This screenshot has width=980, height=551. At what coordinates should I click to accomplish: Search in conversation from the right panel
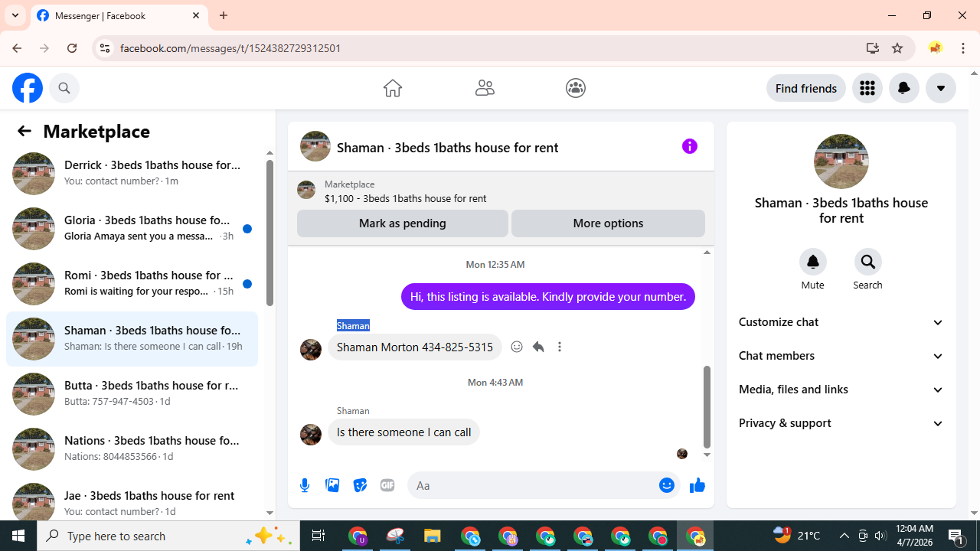868,262
